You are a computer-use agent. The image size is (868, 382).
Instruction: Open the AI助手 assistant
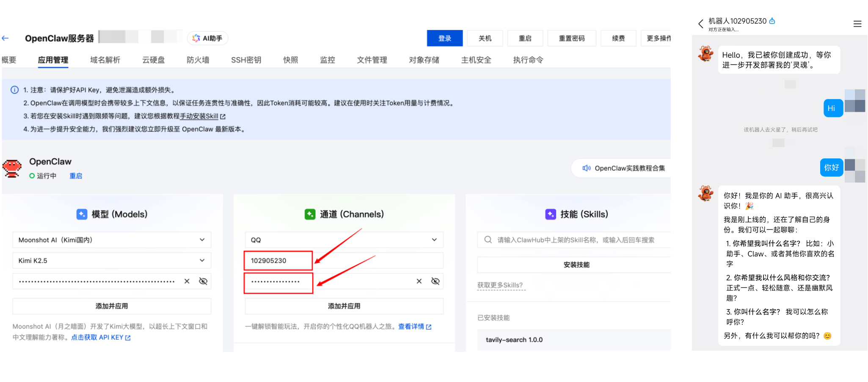[207, 38]
